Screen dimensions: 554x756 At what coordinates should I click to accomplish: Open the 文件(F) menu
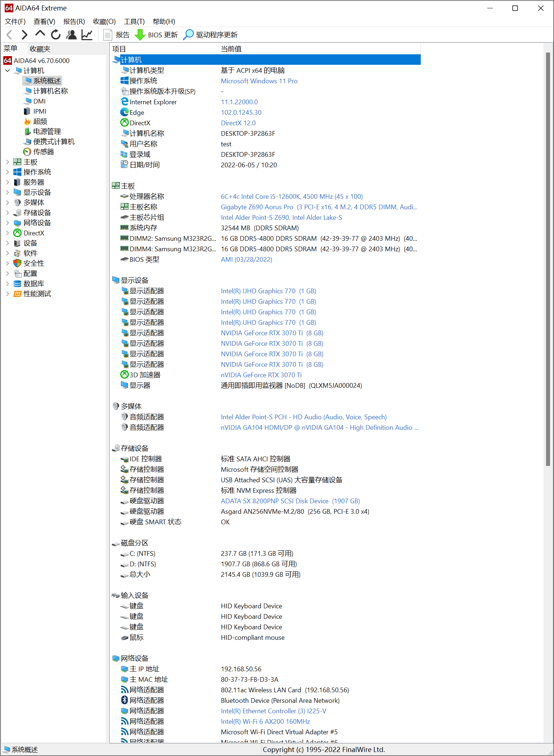click(x=15, y=21)
